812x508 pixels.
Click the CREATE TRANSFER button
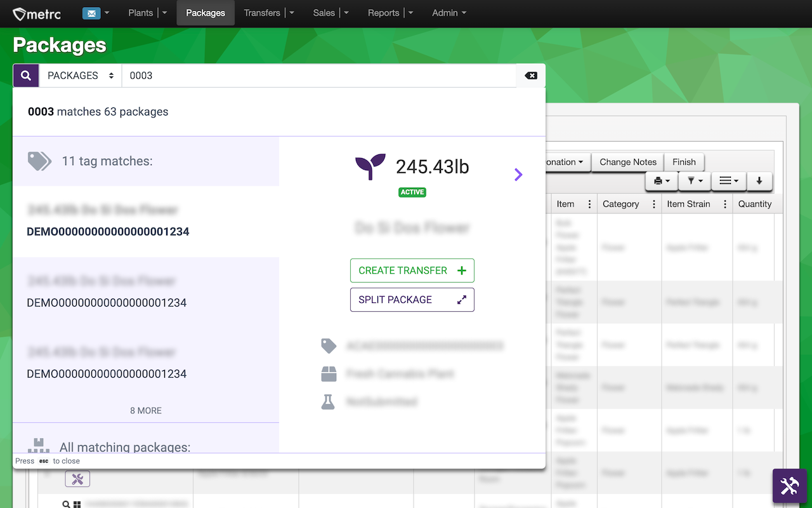(412, 271)
